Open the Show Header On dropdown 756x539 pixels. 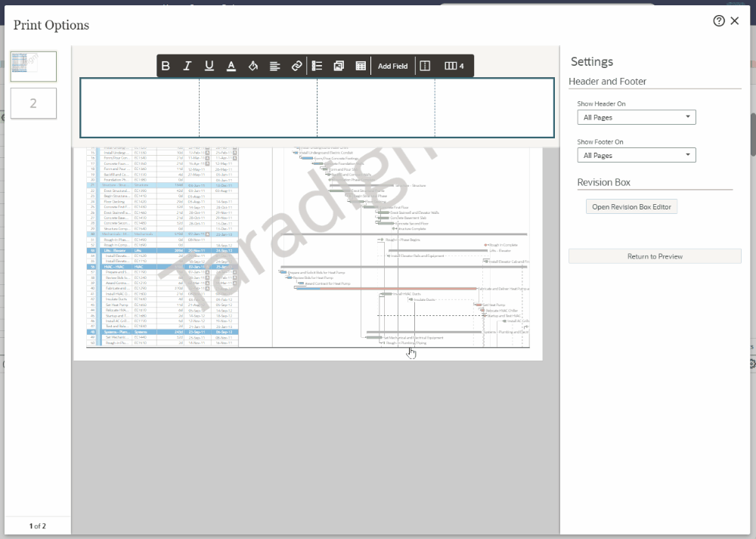[x=637, y=117]
